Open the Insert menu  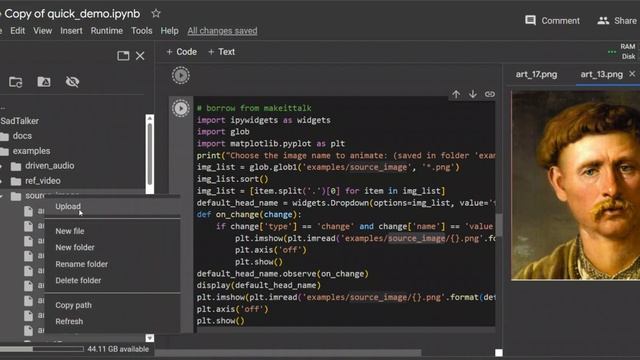[x=71, y=31]
